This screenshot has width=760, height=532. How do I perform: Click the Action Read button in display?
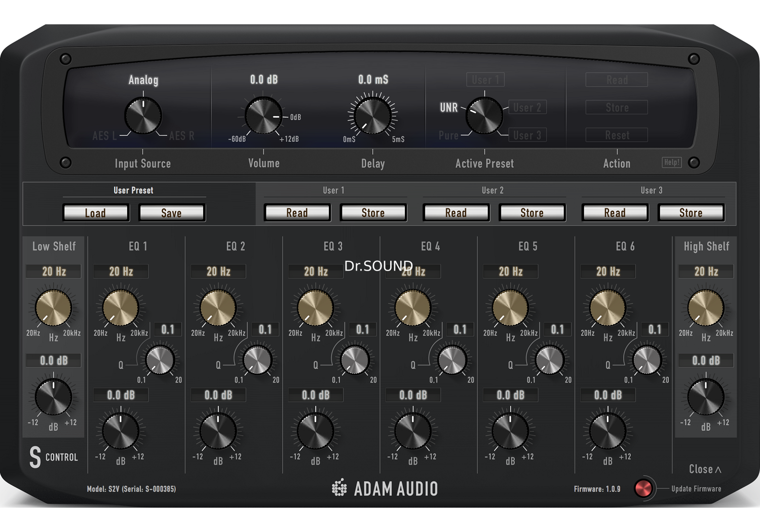coord(617,80)
